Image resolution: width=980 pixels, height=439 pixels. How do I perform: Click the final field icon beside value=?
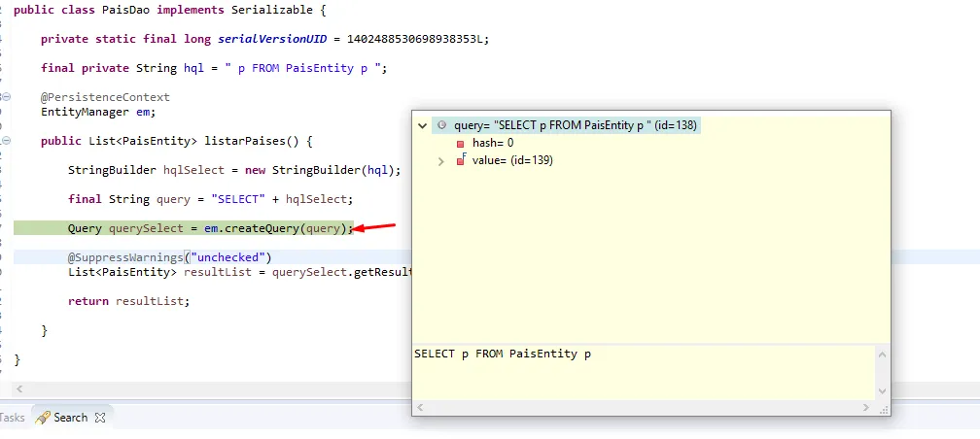point(461,160)
